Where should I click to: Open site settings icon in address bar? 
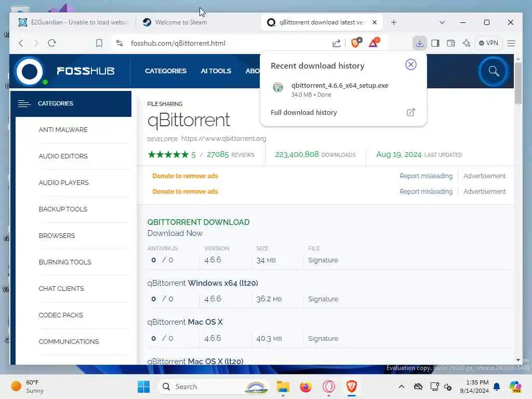click(x=119, y=43)
